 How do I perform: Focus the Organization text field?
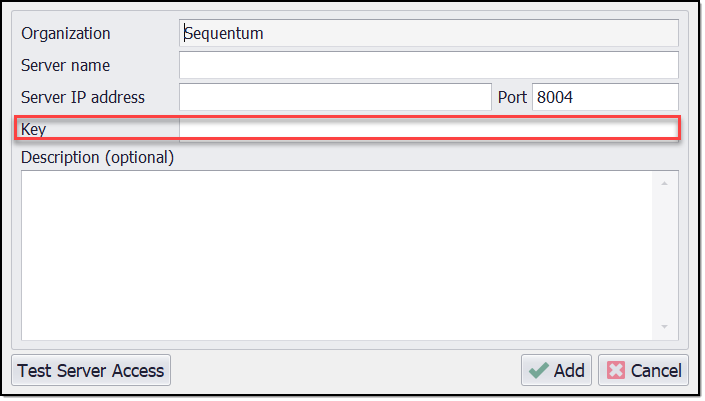pos(428,33)
